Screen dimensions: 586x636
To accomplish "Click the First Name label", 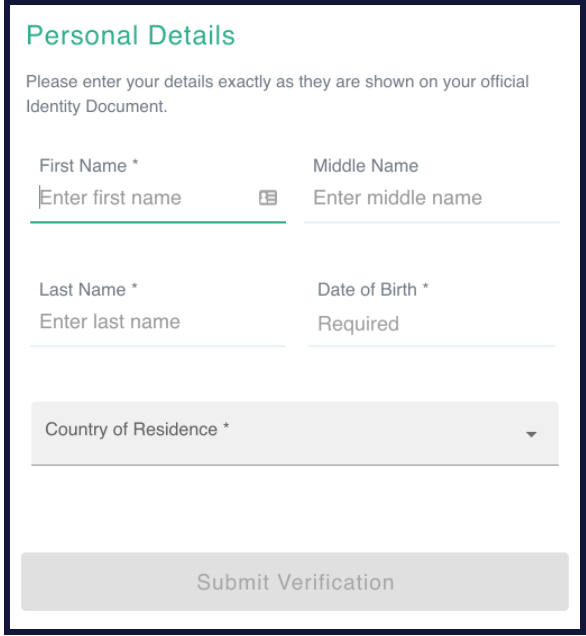I will (83, 166).
